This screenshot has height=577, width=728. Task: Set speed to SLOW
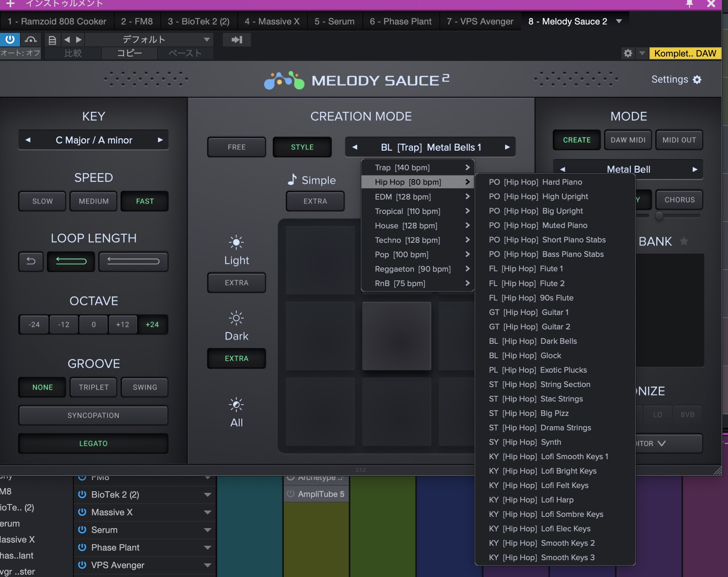[42, 201]
